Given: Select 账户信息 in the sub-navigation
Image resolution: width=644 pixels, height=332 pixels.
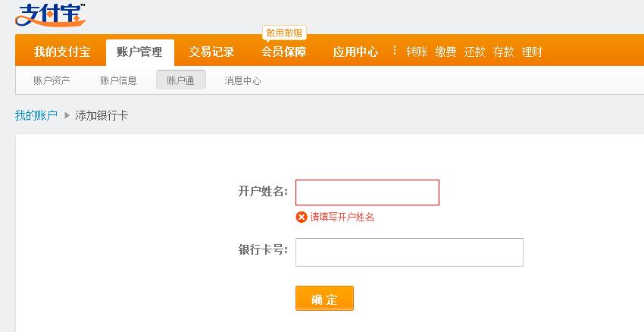Looking at the screenshot, I should tap(118, 80).
